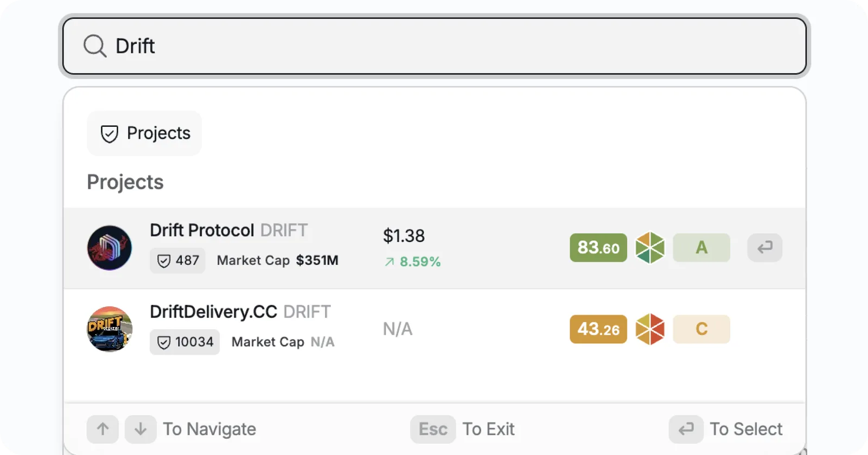The width and height of the screenshot is (868, 455).
Task: Open the Drift Protocol result name
Action: click(202, 230)
